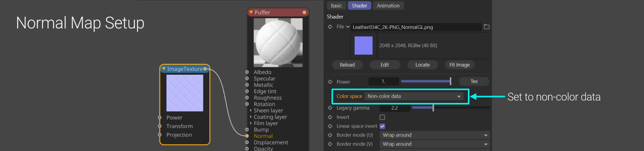
Task: Uncheck Linear space invert
Action: [382, 126]
